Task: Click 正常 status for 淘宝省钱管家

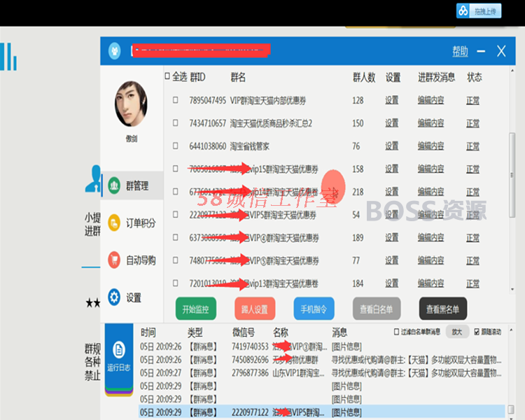Action: (x=472, y=146)
